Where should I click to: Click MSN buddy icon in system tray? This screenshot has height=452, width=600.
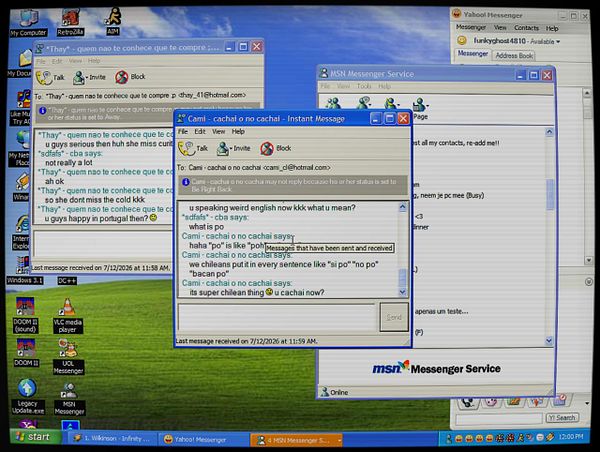[448, 438]
